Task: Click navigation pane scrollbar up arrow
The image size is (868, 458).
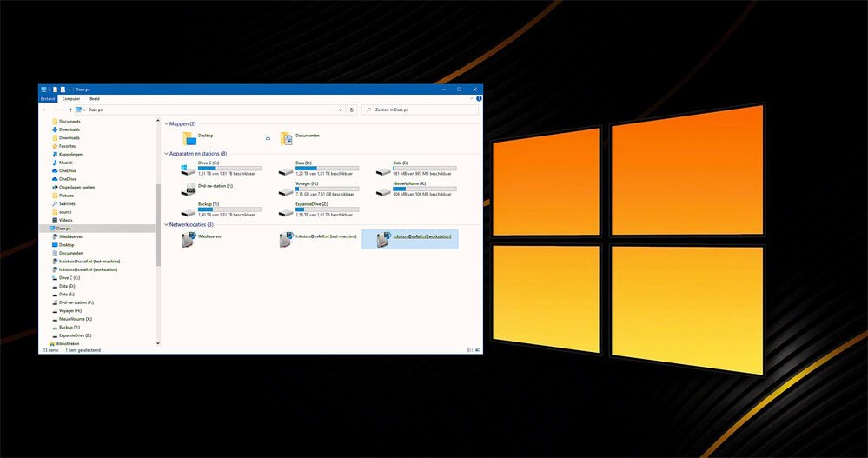Action: (x=158, y=120)
